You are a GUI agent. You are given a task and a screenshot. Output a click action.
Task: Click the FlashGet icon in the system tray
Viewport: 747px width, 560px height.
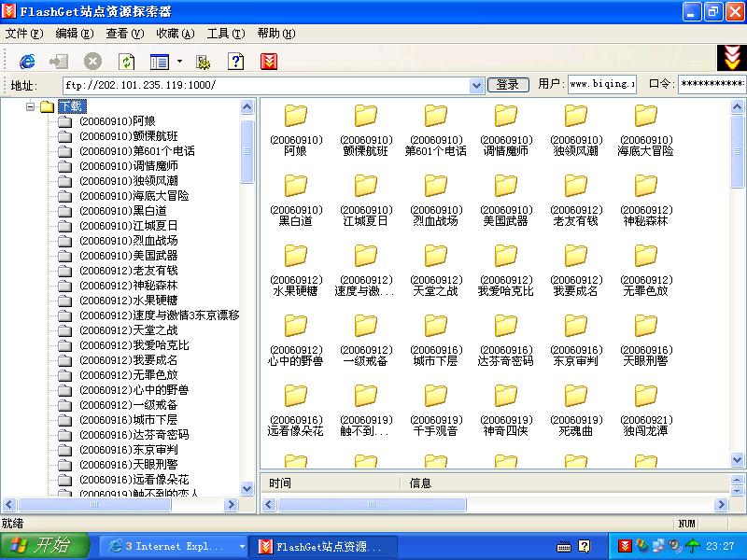coord(626,545)
